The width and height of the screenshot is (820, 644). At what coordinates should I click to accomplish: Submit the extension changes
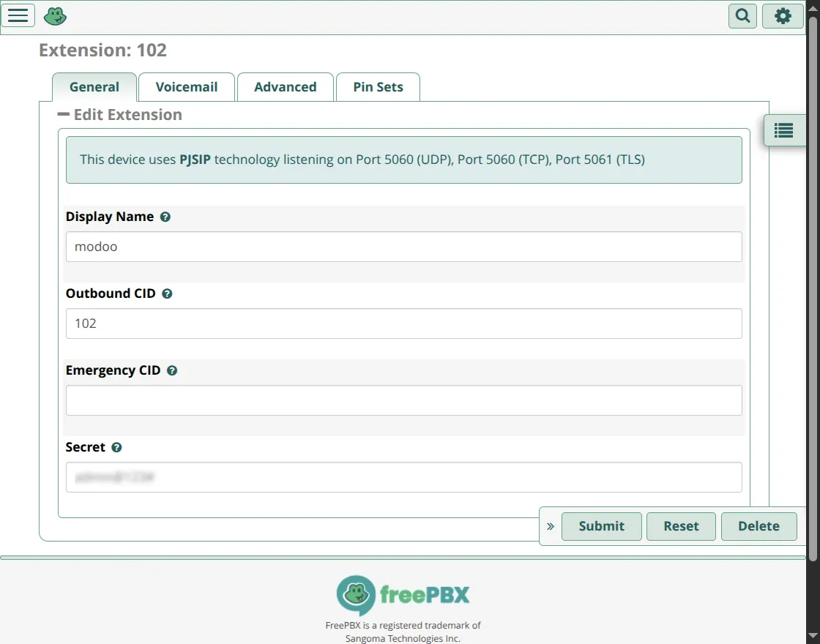coord(601,526)
